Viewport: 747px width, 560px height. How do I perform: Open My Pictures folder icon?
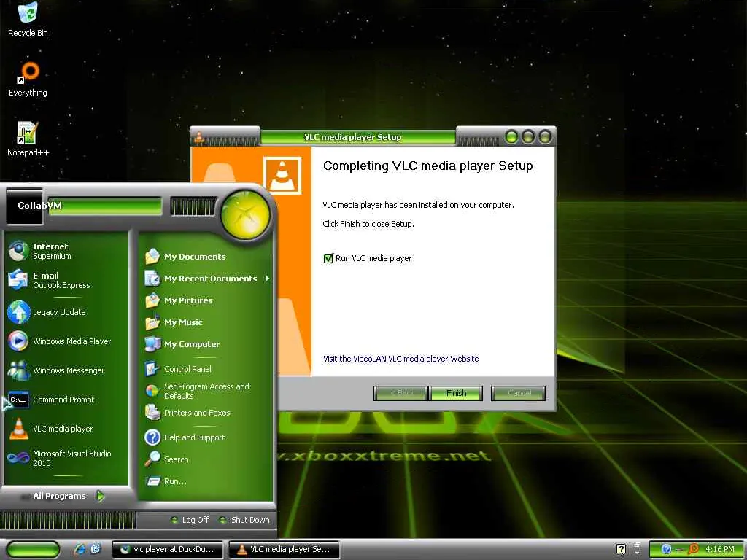[x=152, y=300]
